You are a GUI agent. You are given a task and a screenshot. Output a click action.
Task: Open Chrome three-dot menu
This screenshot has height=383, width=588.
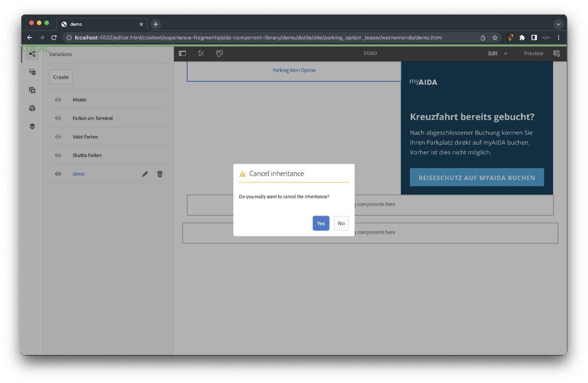click(x=559, y=38)
